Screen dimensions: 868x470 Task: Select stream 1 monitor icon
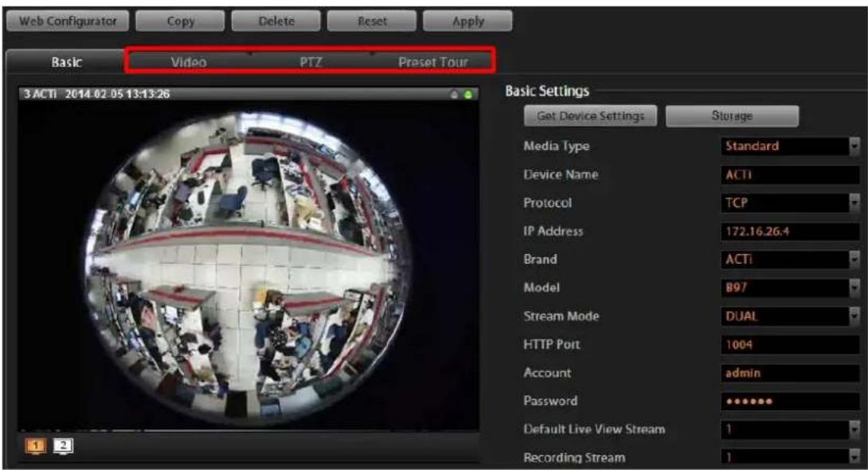[x=36, y=445]
